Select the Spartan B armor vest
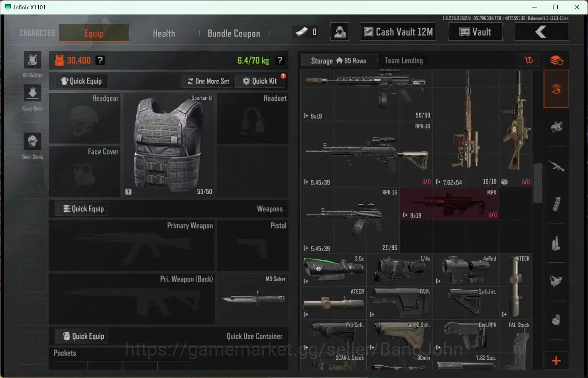 click(168, 145)
